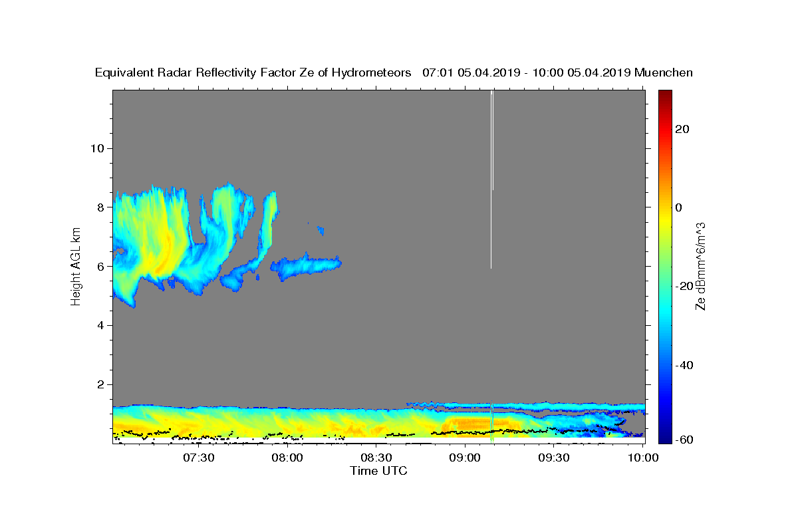
Task: Click the colorbar label 20
Action: point(682,129)
